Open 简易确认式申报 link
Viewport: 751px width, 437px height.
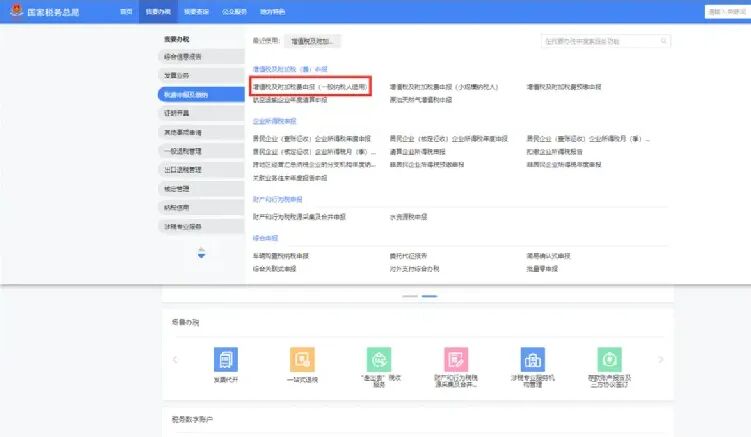tap(548, 256)
